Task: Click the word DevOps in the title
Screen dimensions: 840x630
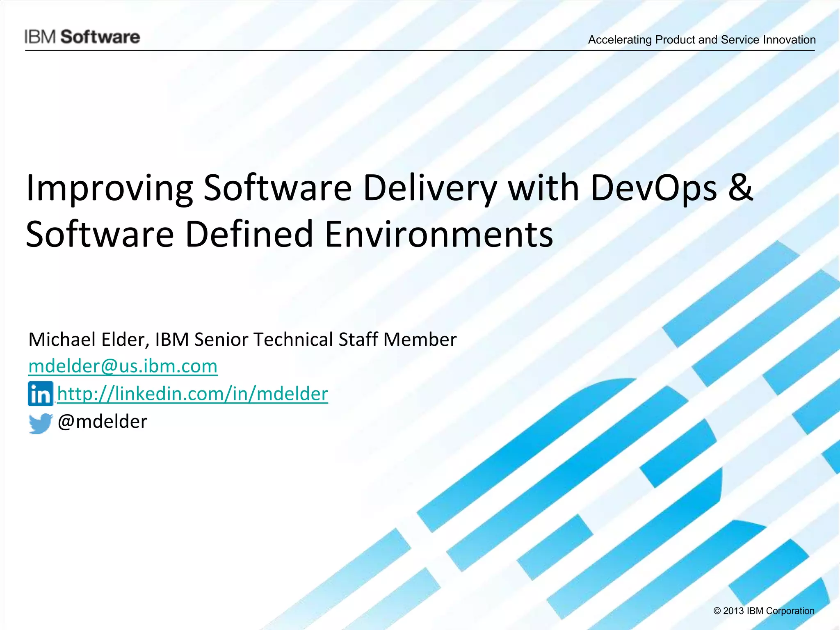Action: coord(654,188)
